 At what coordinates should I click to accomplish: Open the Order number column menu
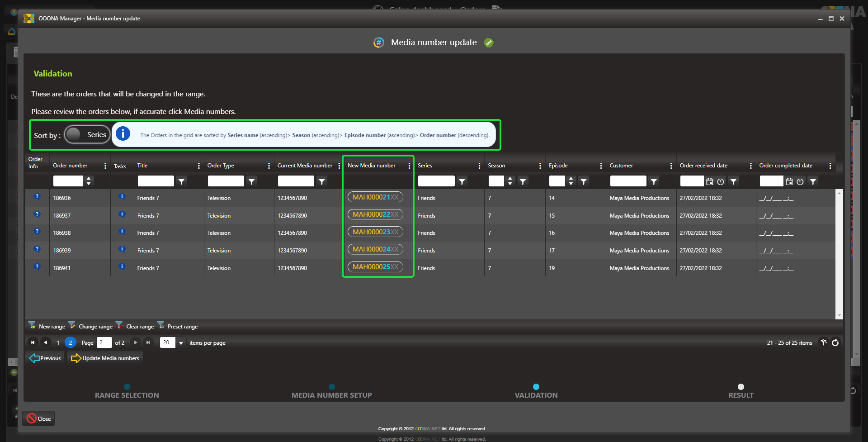tap(105, 166)
